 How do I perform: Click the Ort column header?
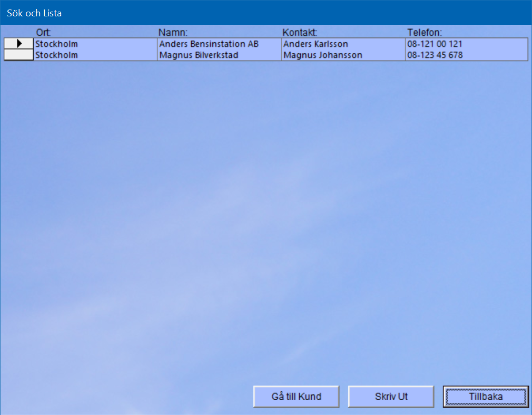43,32
